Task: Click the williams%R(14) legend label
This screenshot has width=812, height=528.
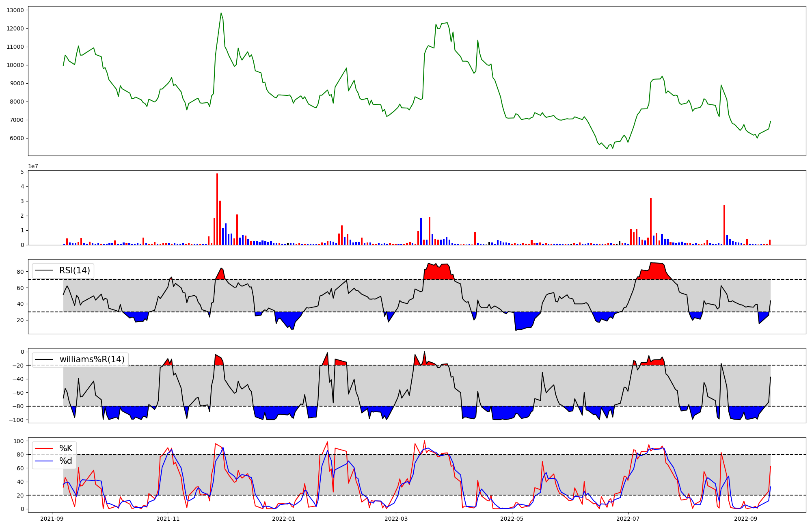Action: [x=92, y=359]
